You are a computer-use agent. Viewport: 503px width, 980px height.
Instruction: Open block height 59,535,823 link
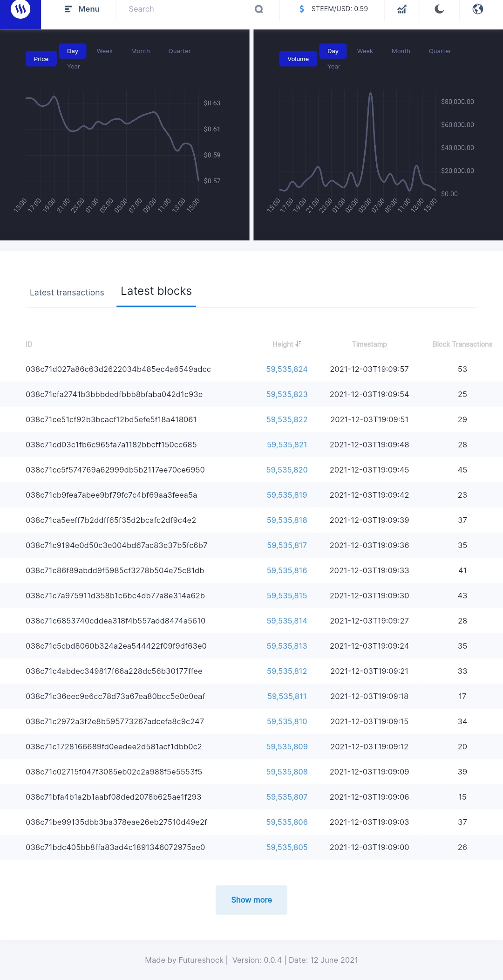click(x=287, y=394)
